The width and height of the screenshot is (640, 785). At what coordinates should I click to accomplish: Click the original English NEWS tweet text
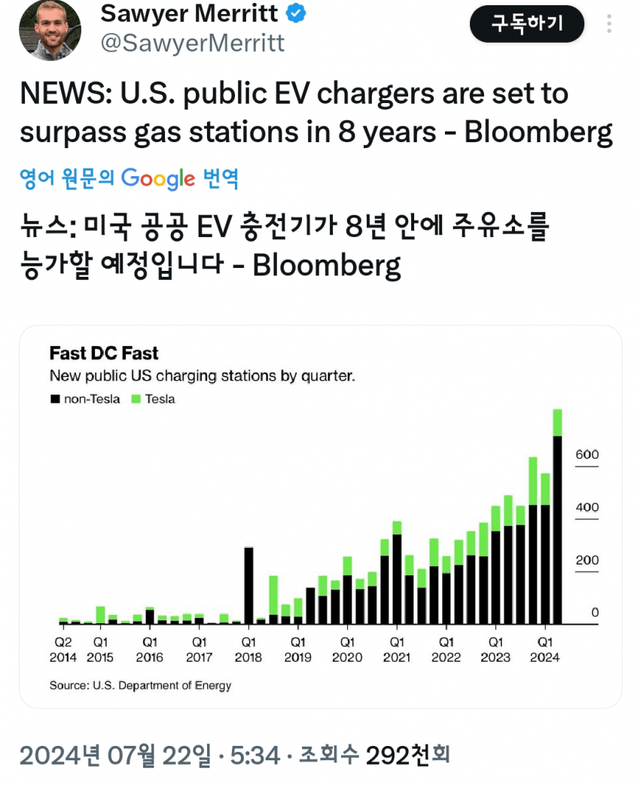315,113
